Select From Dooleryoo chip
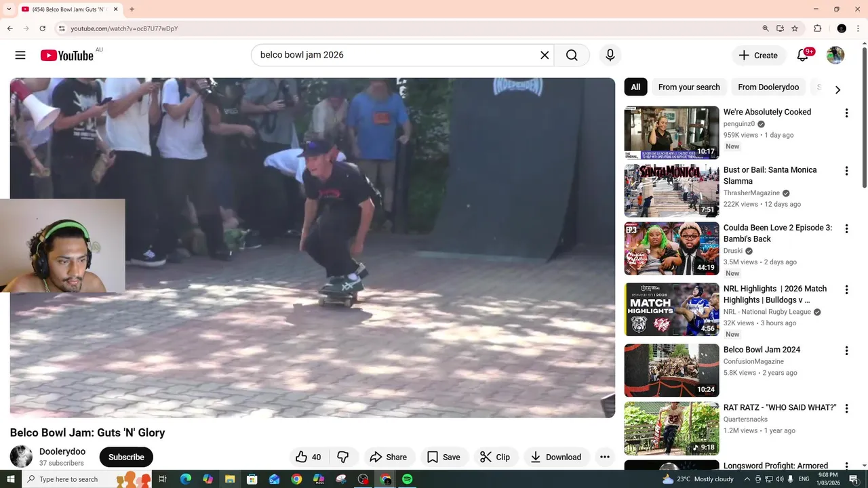This screenshot has width=868, height=488. click(x=768, y=87)
